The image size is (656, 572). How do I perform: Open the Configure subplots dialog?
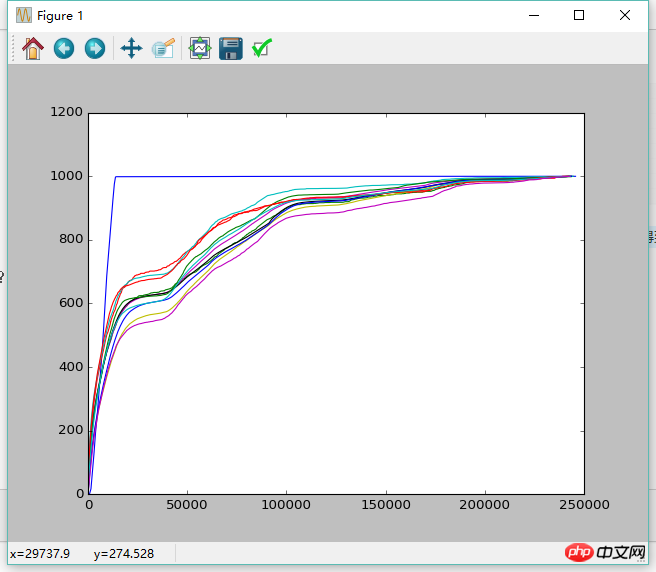point(200,48)
